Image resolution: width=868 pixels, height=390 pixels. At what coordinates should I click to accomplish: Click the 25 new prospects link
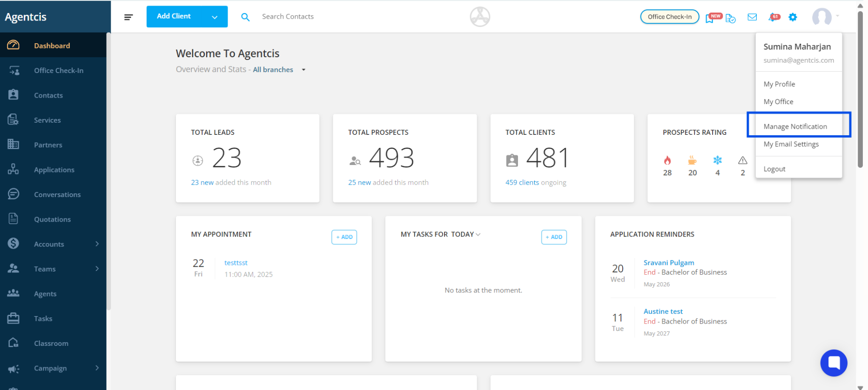pyautogui.click(x=359, y=183)
